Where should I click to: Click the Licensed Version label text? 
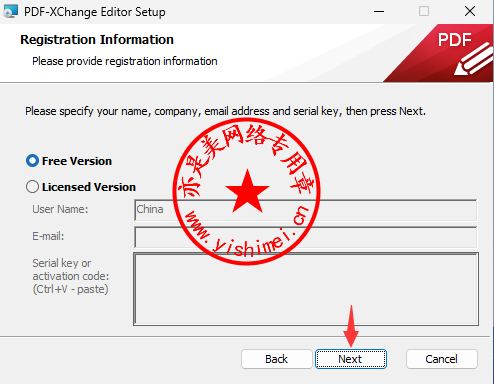89,187
